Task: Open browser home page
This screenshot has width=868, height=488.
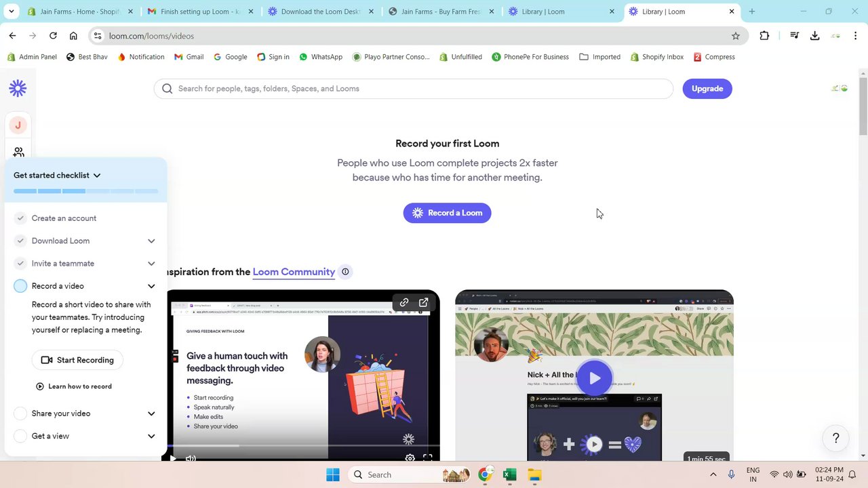Action: pos(73,36)
